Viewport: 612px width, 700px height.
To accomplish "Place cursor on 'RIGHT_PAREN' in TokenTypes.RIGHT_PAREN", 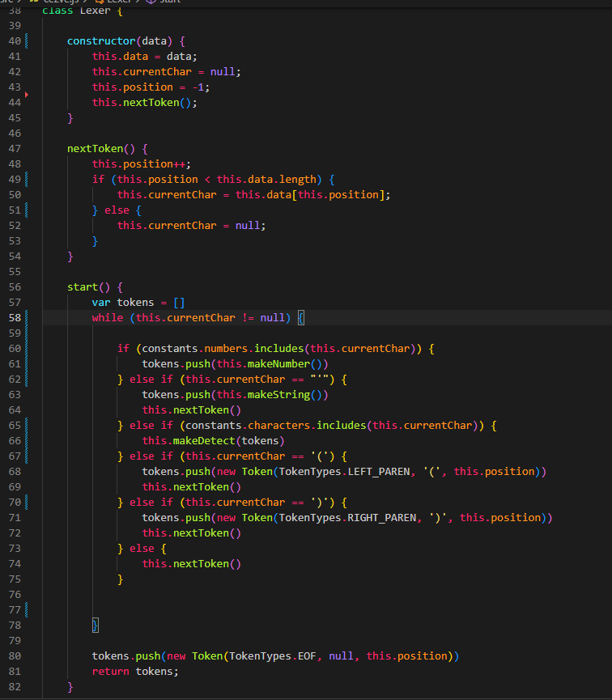I will pyautogui.click(x=382, y=518).
